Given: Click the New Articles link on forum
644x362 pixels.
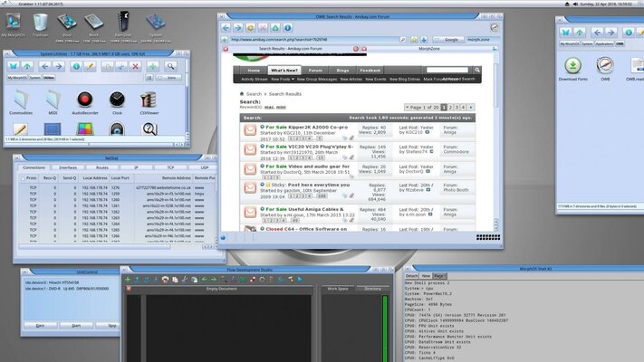Looking at the screenshot, I should click(x=351, y=80).
